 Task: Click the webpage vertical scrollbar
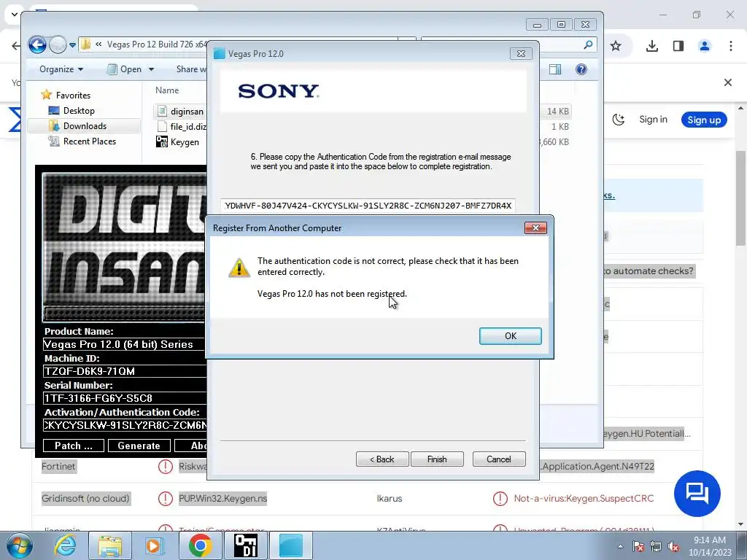(741, 198)
